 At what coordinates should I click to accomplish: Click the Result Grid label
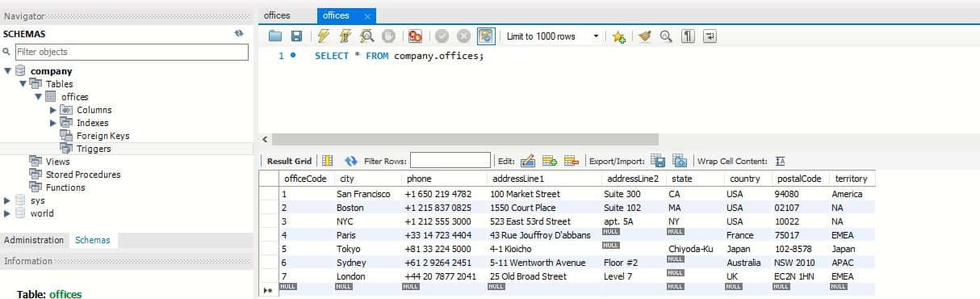[289, 161]
